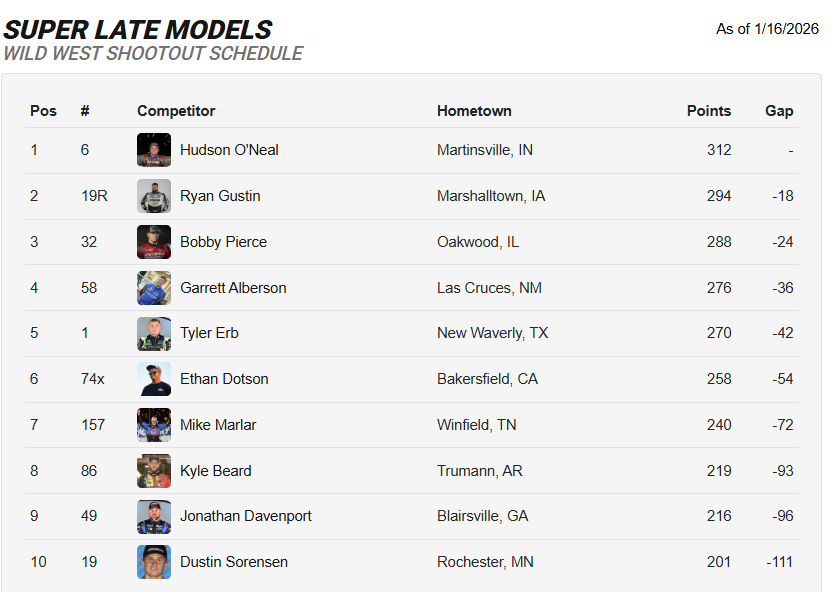Click the Points column header
The image size is (833, 592).
[709, 111]
